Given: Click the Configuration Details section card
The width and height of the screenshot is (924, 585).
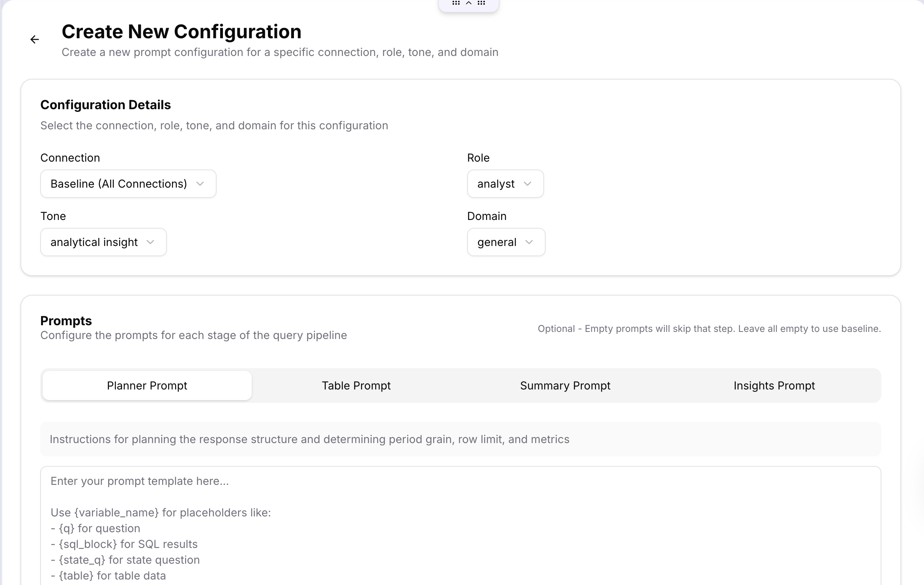Looking at the screenshot, I should coord(462,177).
